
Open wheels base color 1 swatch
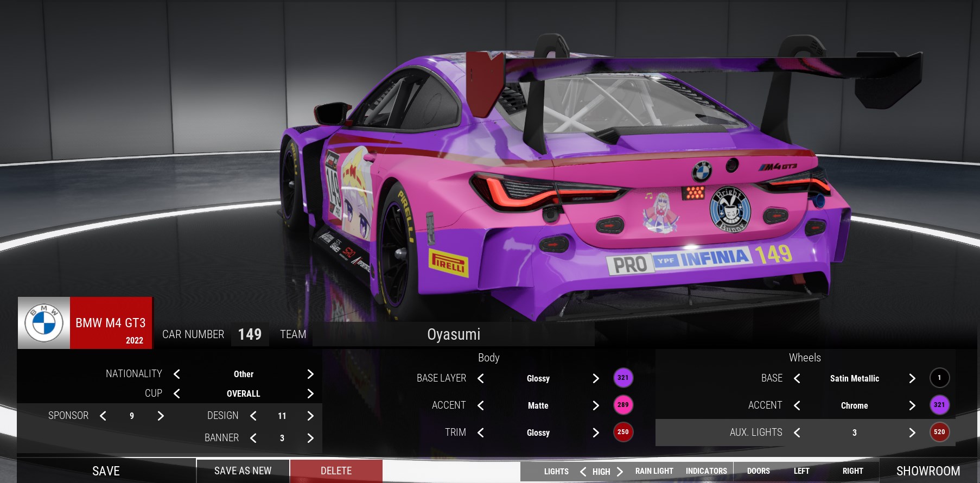tap(939, 378)
